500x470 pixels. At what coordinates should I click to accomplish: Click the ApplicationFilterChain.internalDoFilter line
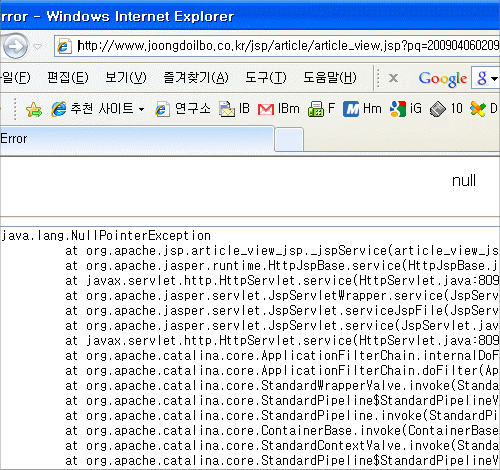point(282,356)
